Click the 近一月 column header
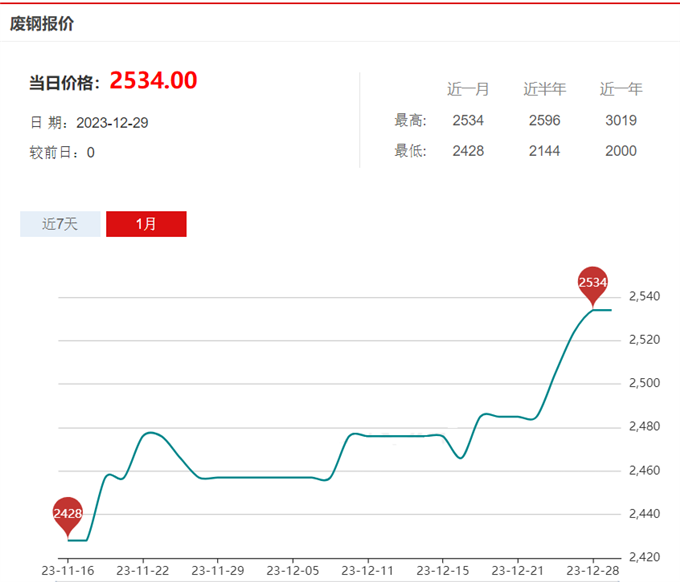680x582 pixels. [468, 89]
